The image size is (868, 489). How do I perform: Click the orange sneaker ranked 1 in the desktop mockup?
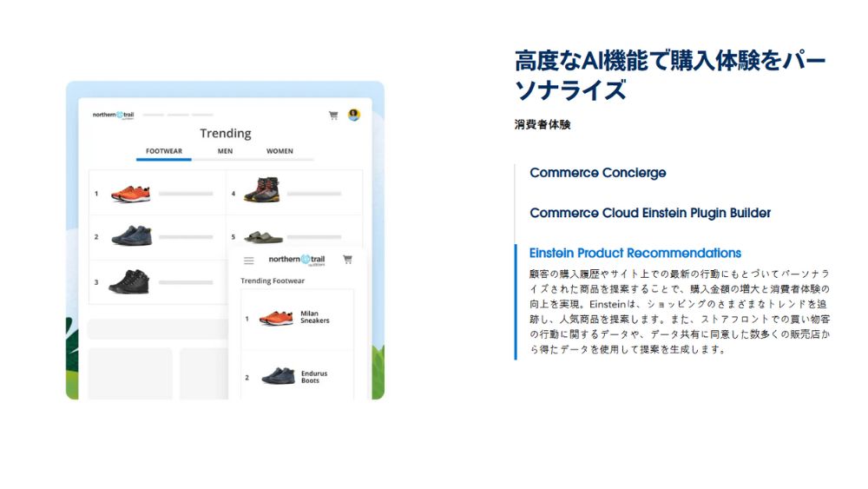[x=131, y=194]
